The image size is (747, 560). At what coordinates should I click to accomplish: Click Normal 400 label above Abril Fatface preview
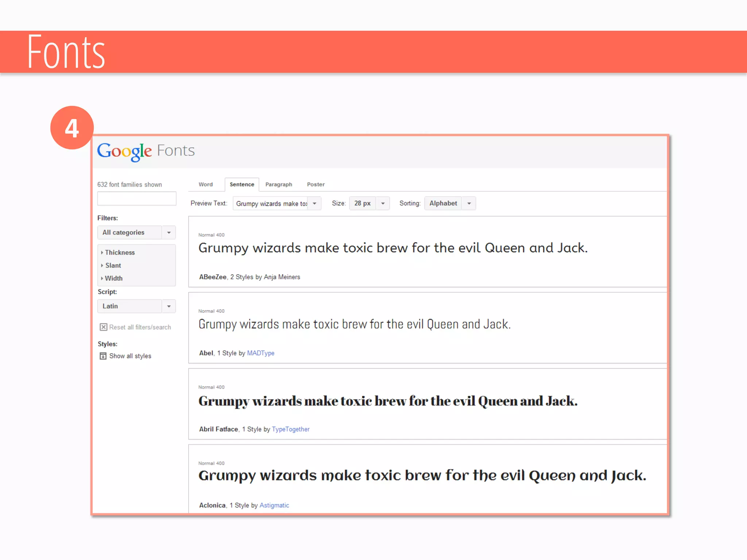click(212, 387)
